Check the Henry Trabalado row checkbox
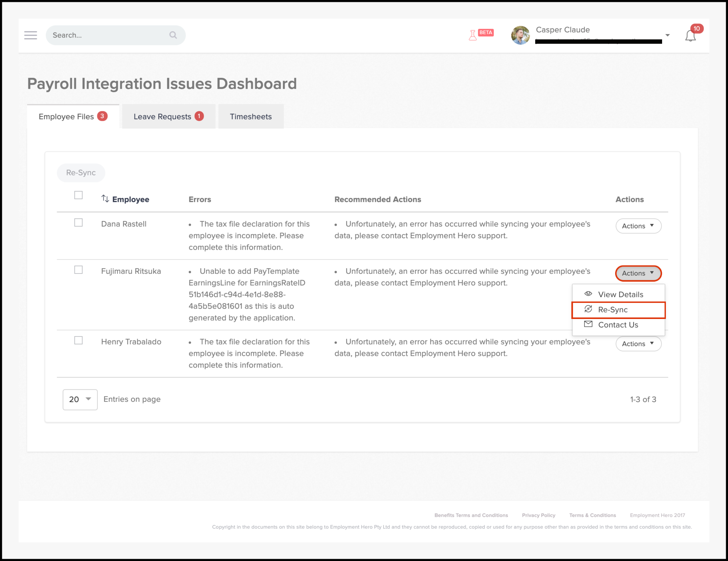Screen dimensions: 728x561 point(78,341)
